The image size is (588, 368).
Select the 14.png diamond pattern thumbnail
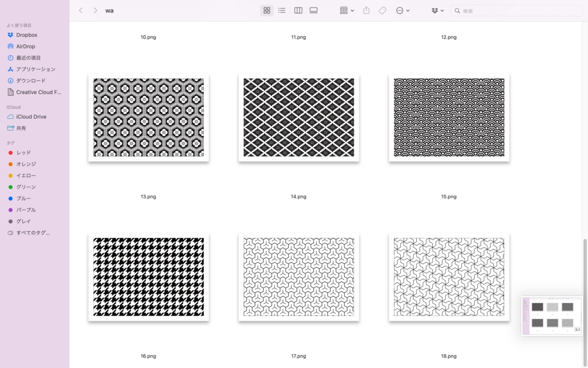pyautogui.click(x=299, y=117)
